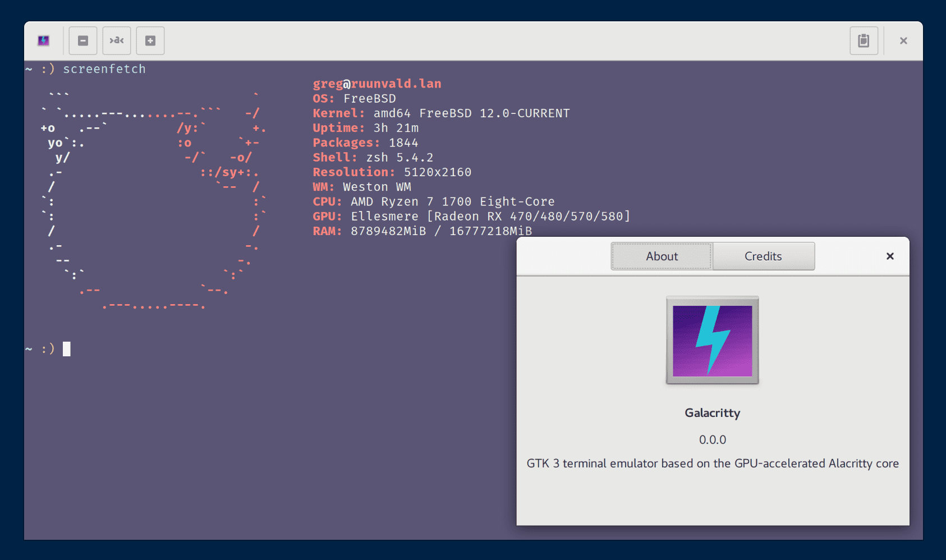This screenshot has height=560, width=946.
Task: Click the Resolution 5120x2160 line
Action: [392, 172]
